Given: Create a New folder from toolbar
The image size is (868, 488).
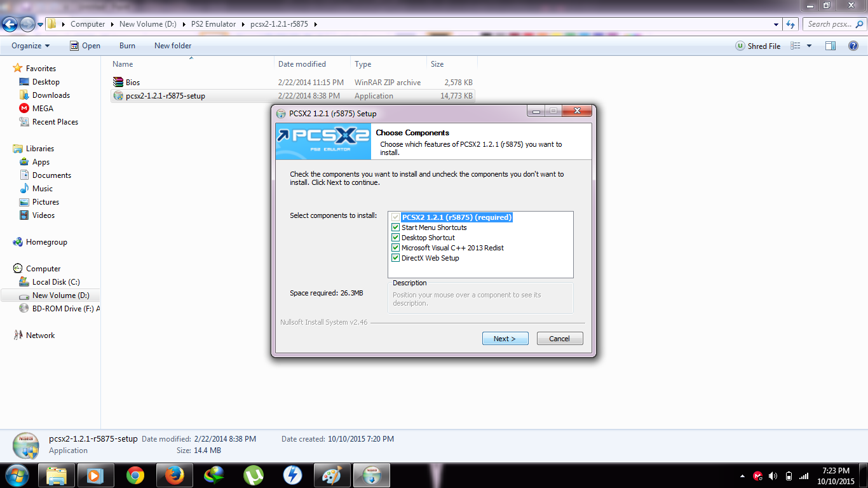Looking at the screenshot, I should pos(173,46).
